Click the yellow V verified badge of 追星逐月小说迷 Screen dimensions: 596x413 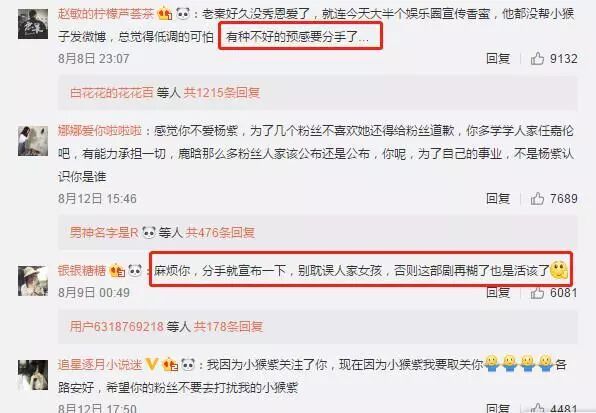point(152,364)
